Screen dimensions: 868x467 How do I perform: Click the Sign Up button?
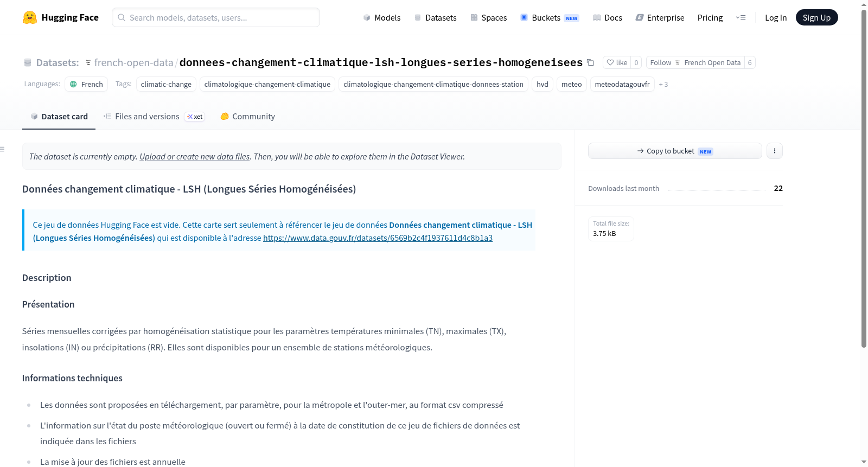coord(816,17)
